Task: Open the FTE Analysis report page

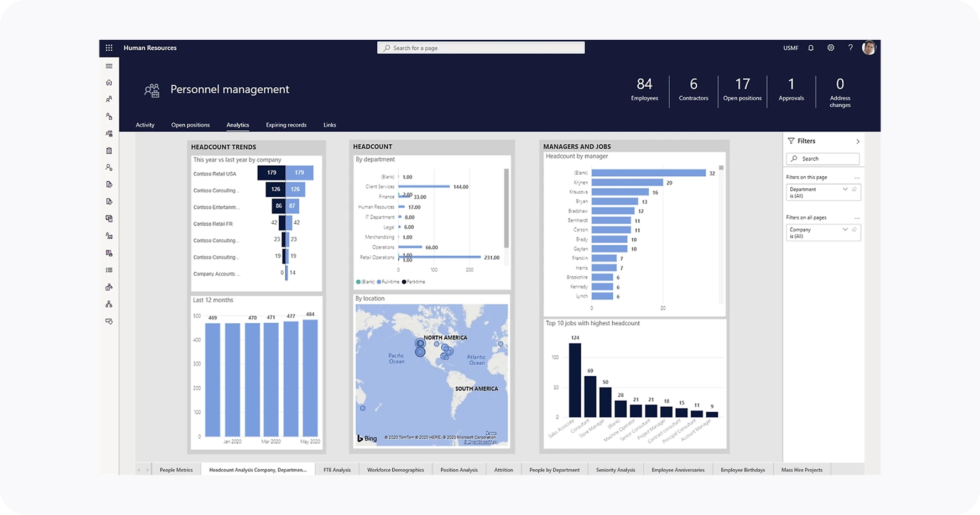Action: (x=337, y=470)
